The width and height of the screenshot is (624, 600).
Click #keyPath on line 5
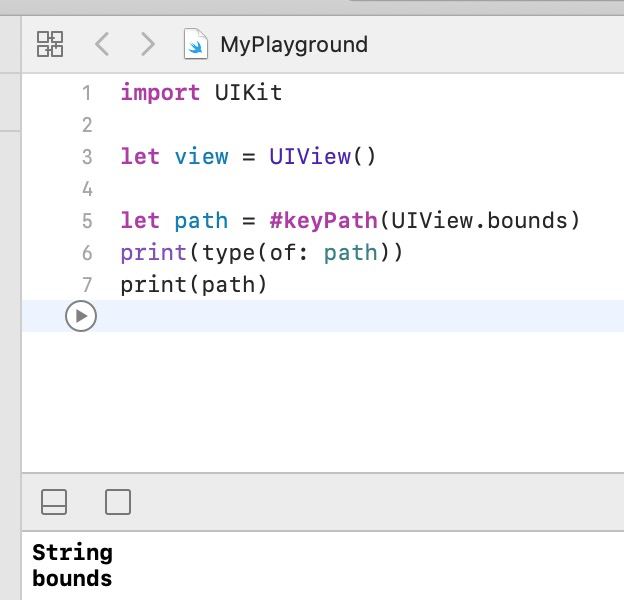(323, 220)
